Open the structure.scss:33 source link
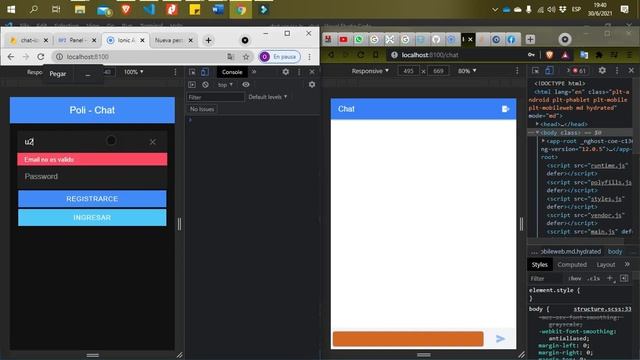The height and width of the screenshot is (360, 640). pos(602,309)
